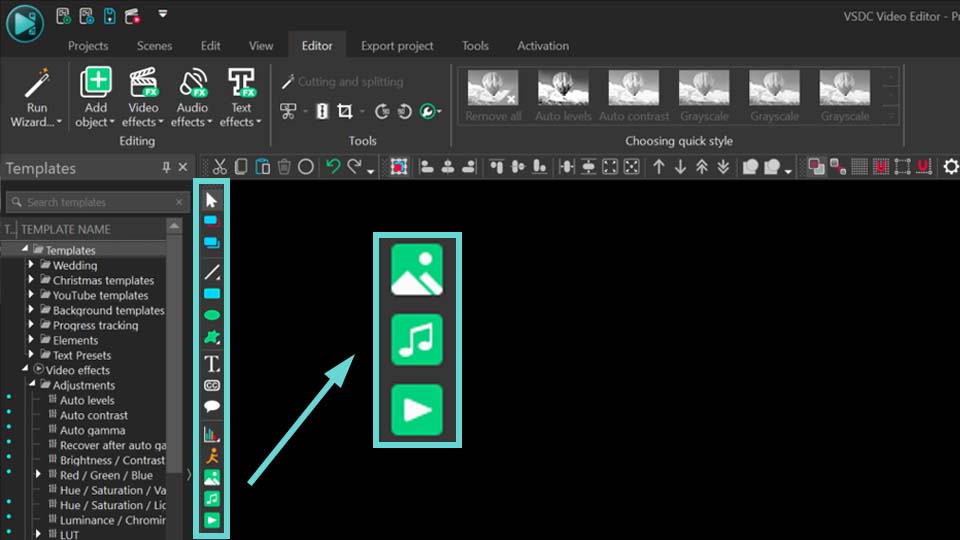Expand Red / Green / Blue item

[38, 474]
